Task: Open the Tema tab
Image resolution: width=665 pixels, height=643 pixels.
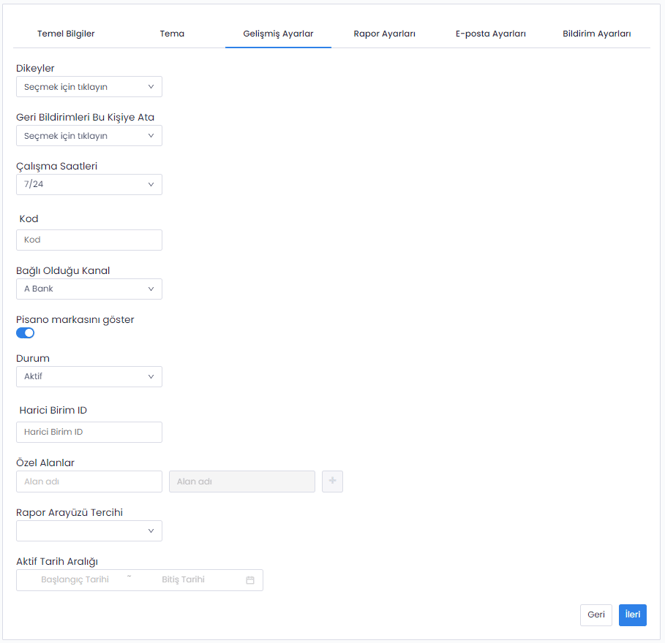Action: pyautogui.click(x=172, y=34)
